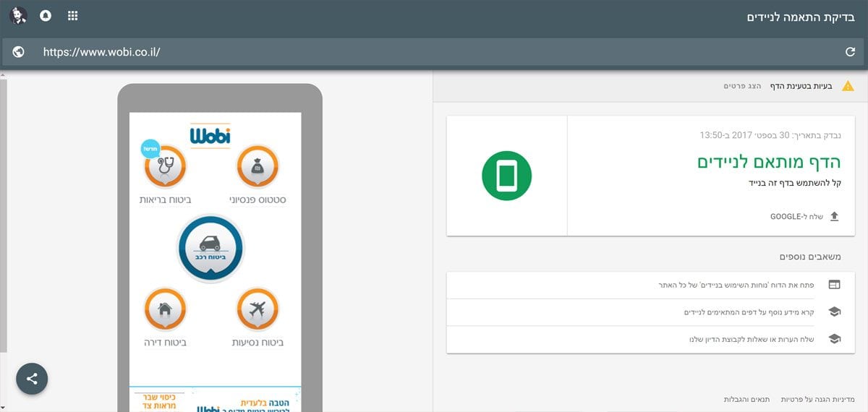Screen dimensions: 868x412
Task: Click the vertical scrollbar on left edge
Action: point(4,217)
